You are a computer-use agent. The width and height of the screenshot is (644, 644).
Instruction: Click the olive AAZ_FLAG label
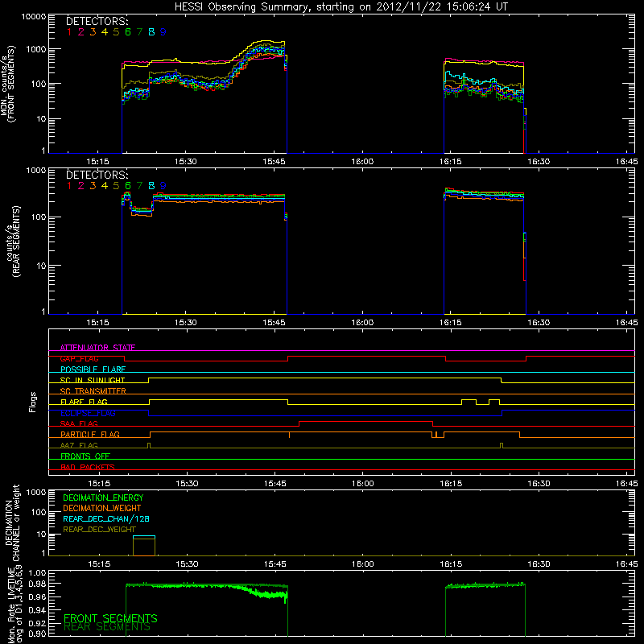click(x=79, y=445)
